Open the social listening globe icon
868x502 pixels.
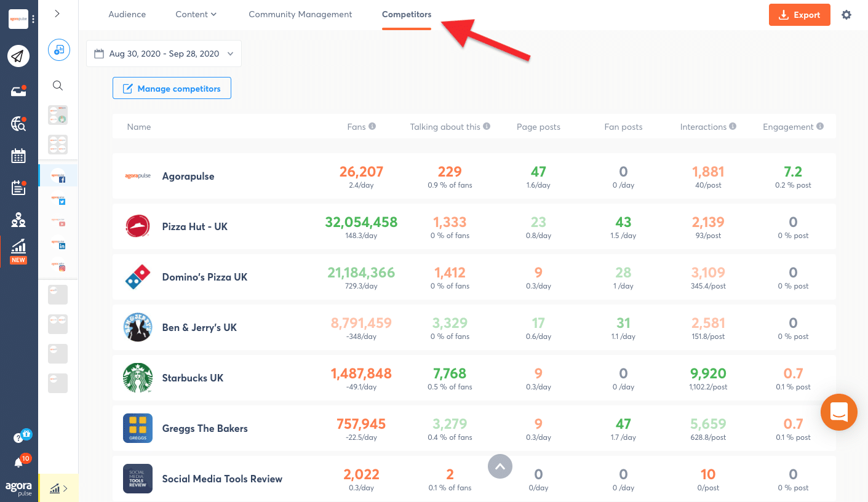18,124
